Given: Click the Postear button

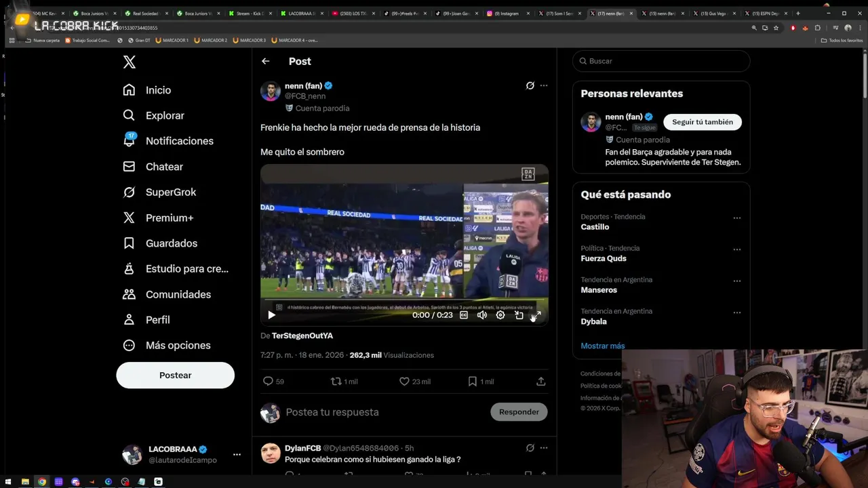Looking at the screenshot, I should pyautogui.click(x=175, y=375).
